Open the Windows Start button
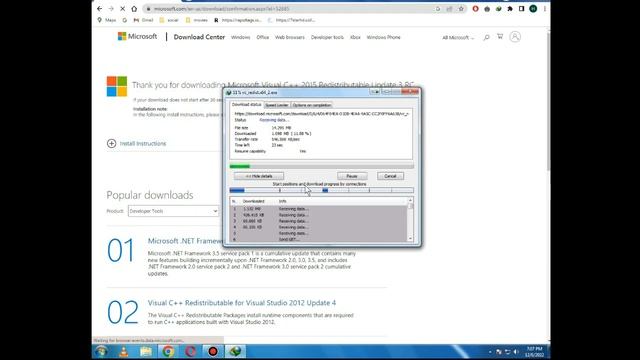The image size is (640, 360). [101, 351]
